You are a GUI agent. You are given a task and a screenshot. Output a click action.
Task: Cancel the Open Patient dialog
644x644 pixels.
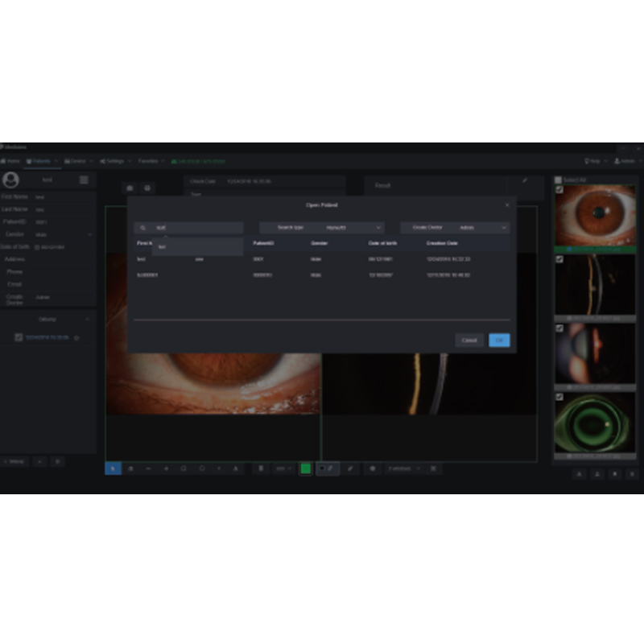click(x=469, y=341)
